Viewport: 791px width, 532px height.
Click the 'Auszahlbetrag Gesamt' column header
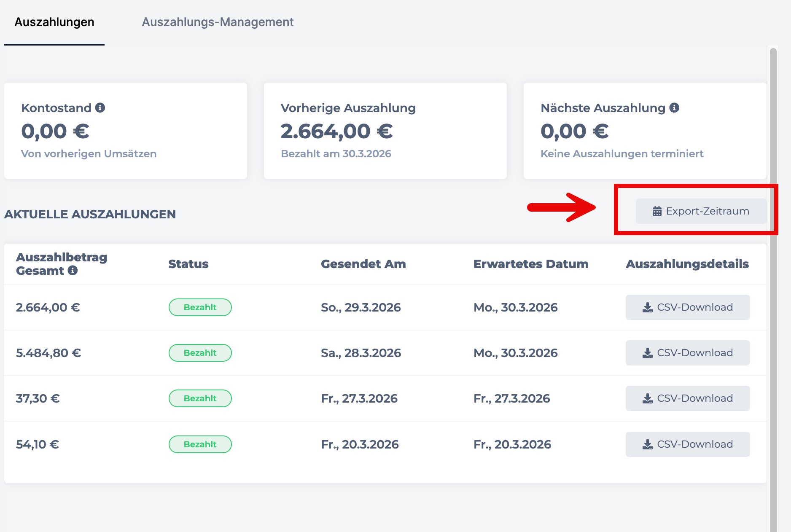62,264
